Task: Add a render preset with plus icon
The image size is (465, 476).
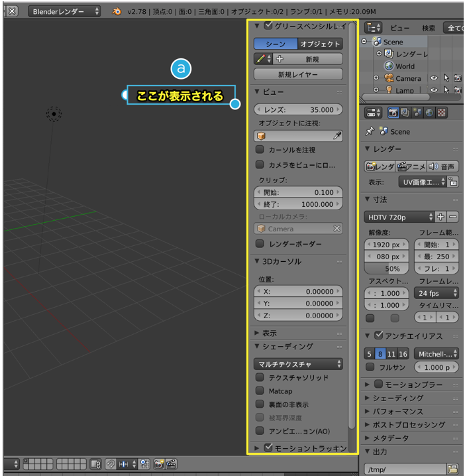Action: point(440,217)
